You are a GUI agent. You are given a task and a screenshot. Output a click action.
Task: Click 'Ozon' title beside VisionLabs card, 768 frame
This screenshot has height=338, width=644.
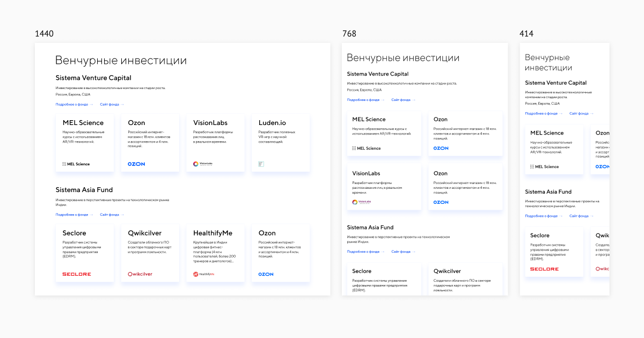coord(441,173)
